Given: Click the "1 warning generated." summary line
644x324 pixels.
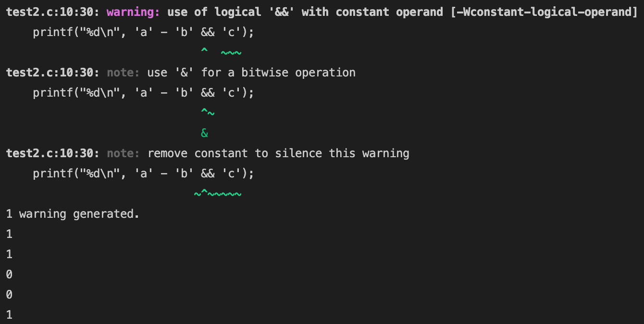Looking at the screenshot, I should click(73, 214).
